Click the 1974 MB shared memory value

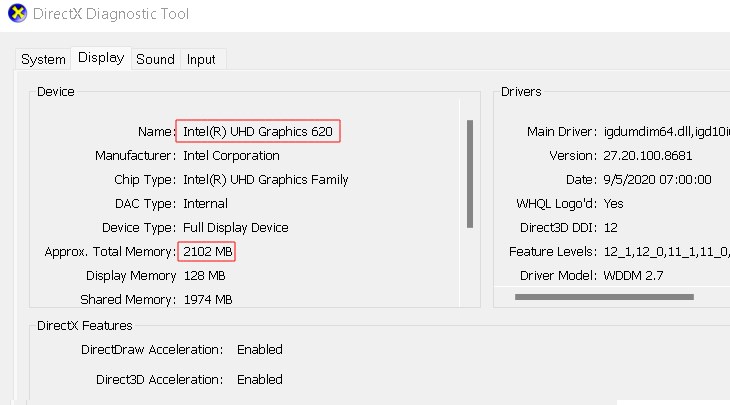[208, 300]
